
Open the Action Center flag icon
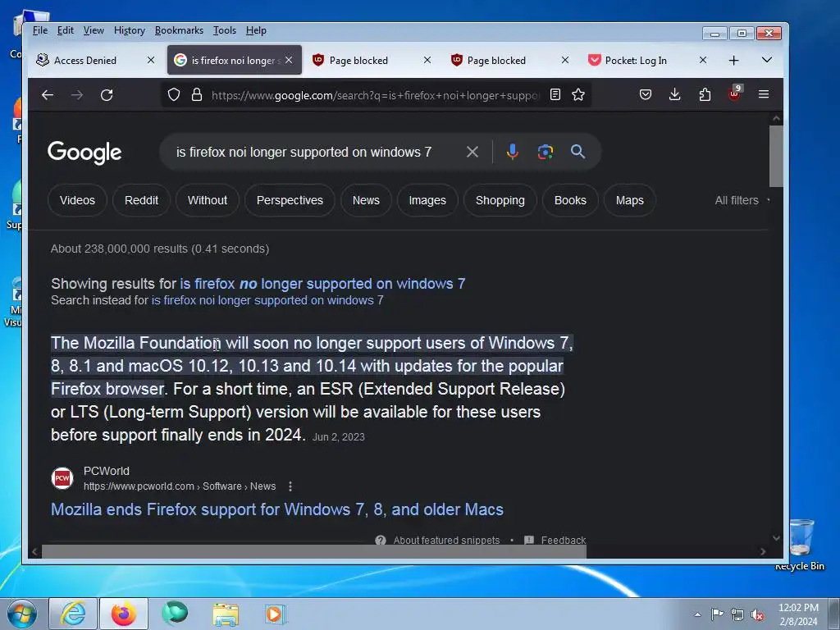717,614
